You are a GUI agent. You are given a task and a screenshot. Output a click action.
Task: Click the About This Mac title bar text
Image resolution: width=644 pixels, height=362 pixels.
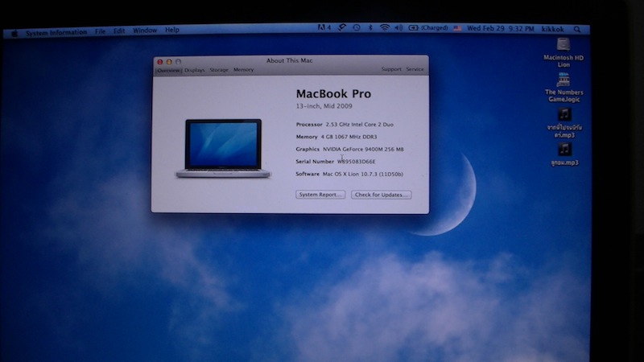290,61
